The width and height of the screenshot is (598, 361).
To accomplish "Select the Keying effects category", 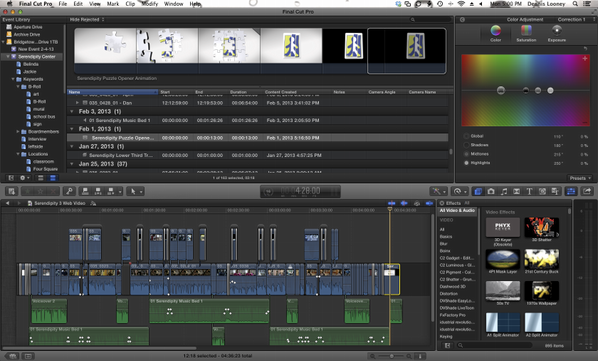I will (x=446, y=337).
